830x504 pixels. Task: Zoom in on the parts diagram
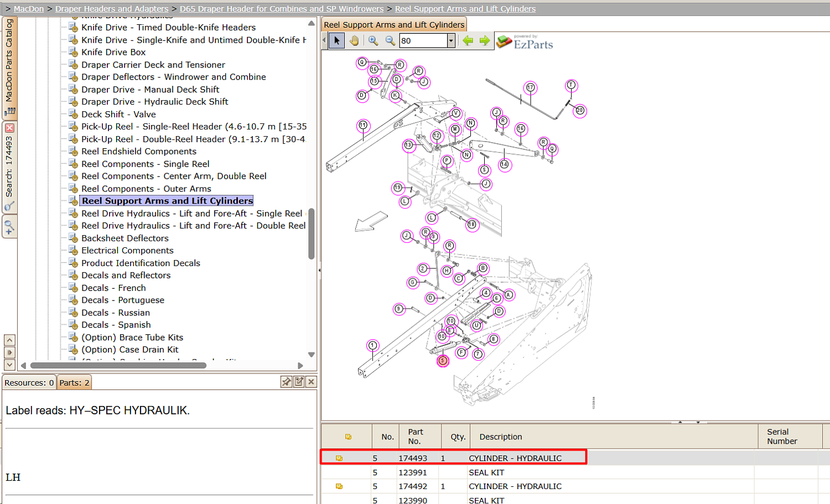[373, 40]
